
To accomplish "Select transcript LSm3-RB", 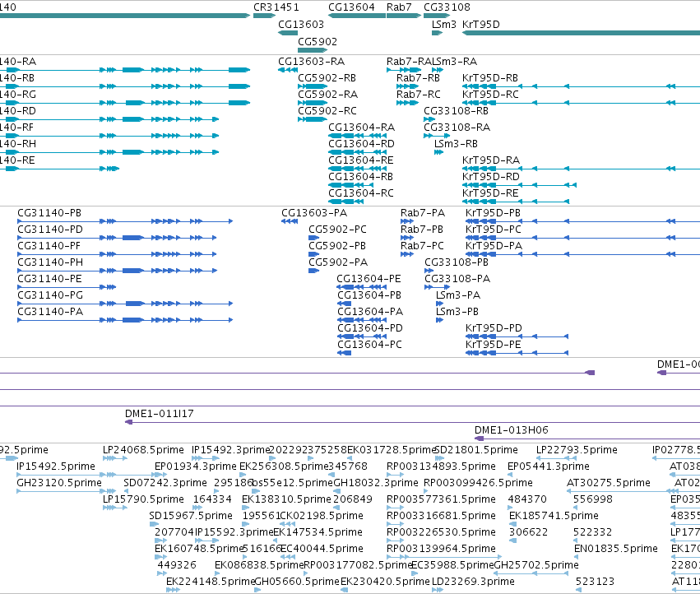I will [438, 152].
